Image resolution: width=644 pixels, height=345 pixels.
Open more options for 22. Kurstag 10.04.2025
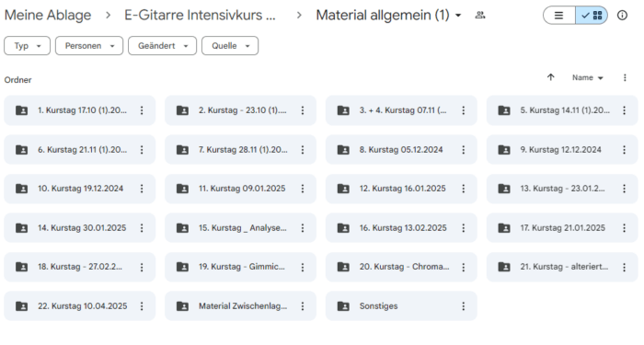pyautogui.click(x=142, y=306)
